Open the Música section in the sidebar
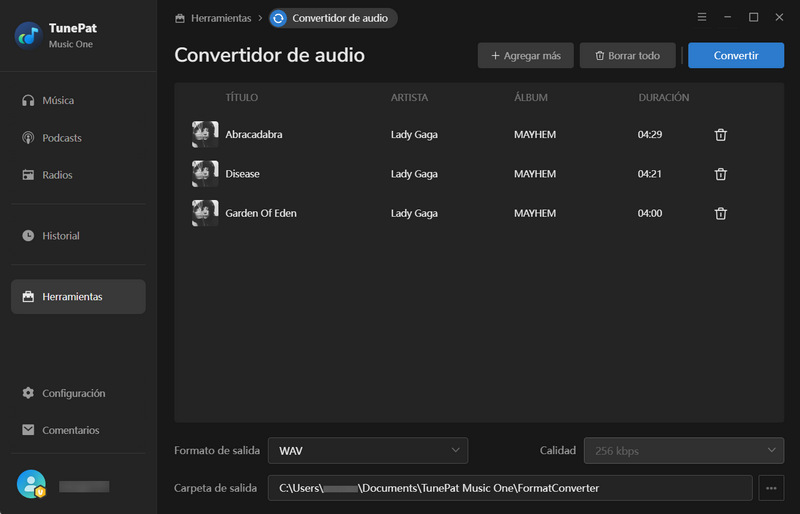Image resolution: width=800 pixels, height=514 pixels. pyautogui.click(x=78, y=101)
